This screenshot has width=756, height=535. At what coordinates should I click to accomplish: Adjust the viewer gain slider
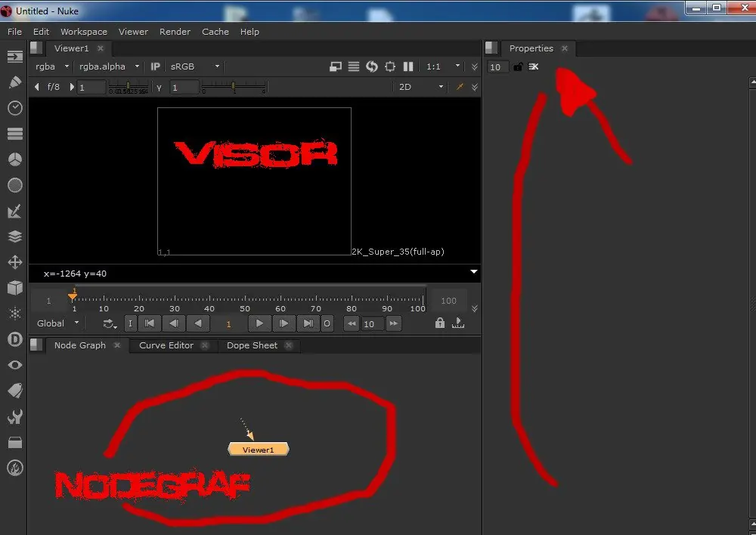tap(129, 87)
